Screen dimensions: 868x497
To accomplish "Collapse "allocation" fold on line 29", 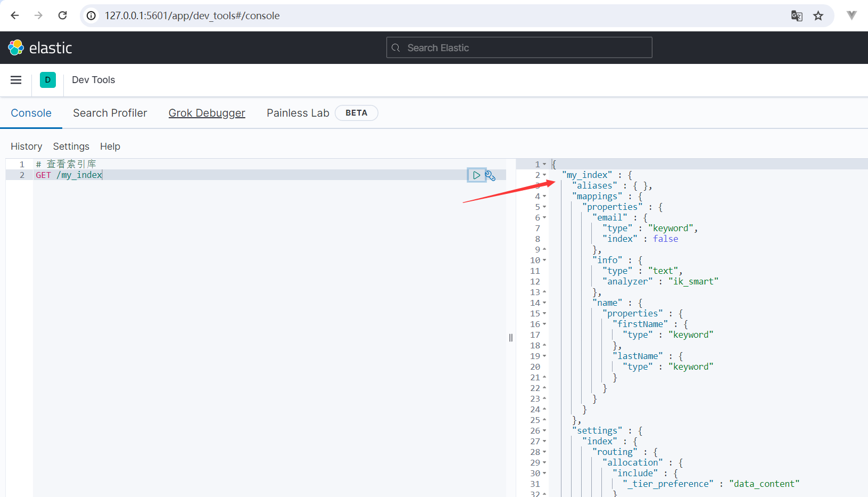I will pyautogui.click(x=544, y=463).
